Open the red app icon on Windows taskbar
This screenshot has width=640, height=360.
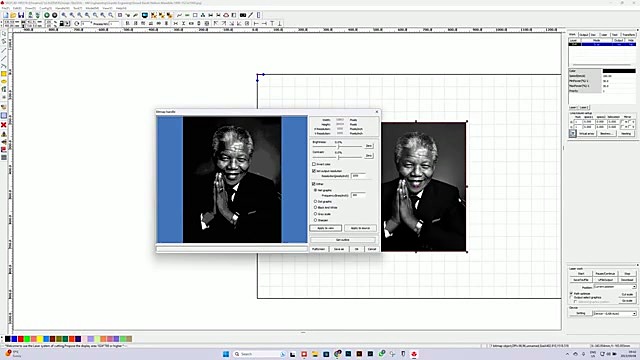click(414, 354)
